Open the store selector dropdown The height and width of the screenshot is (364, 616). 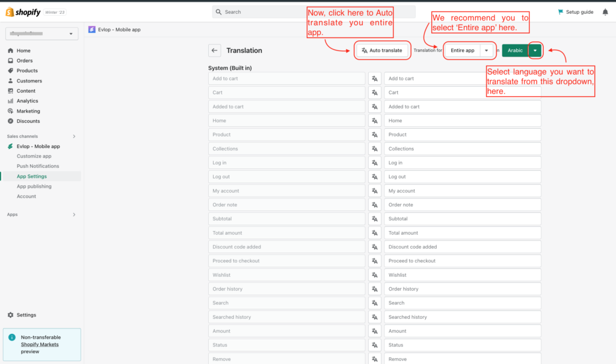click(x=42, y=34)
